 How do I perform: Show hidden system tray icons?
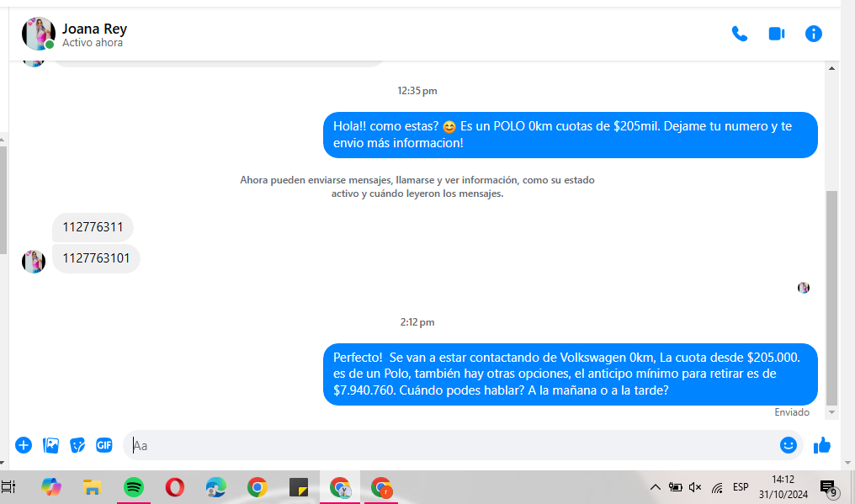point(655,487)
